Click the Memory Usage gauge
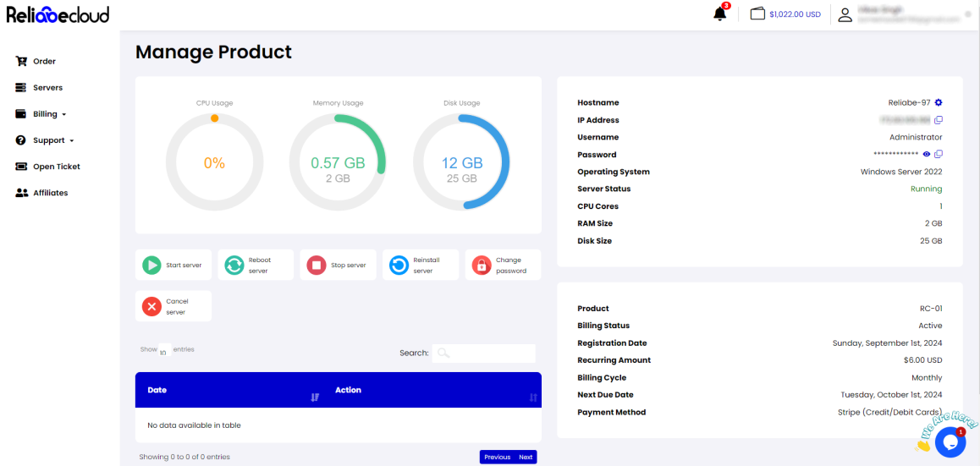The height and width of the screenshot is (466, 980). [x=338, y=162]
